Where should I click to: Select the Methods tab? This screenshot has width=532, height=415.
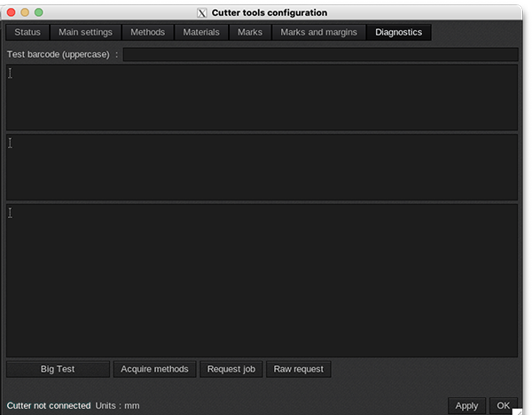[x=147, y=33]
